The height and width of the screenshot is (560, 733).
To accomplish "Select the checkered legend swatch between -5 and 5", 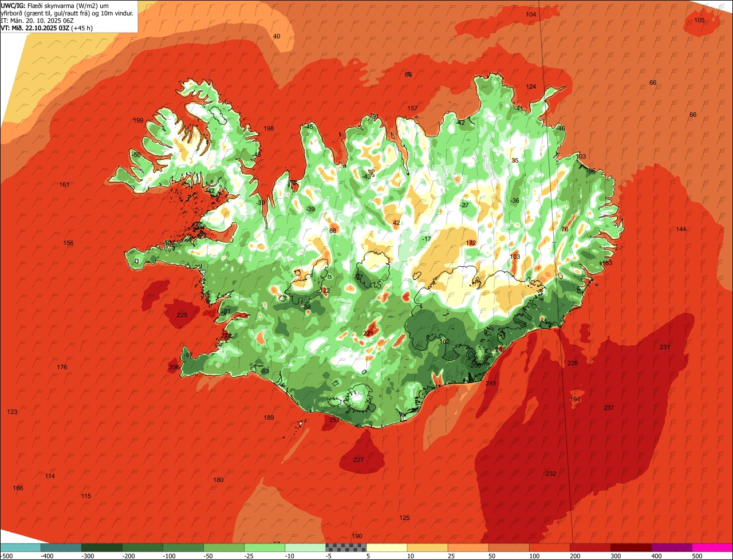I will click(x=346, y=547).
